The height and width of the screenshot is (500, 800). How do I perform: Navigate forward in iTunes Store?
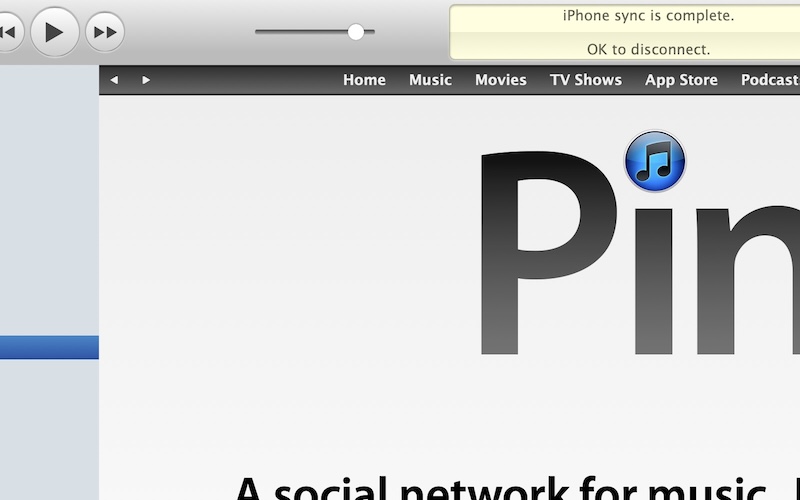pos(146,80)
